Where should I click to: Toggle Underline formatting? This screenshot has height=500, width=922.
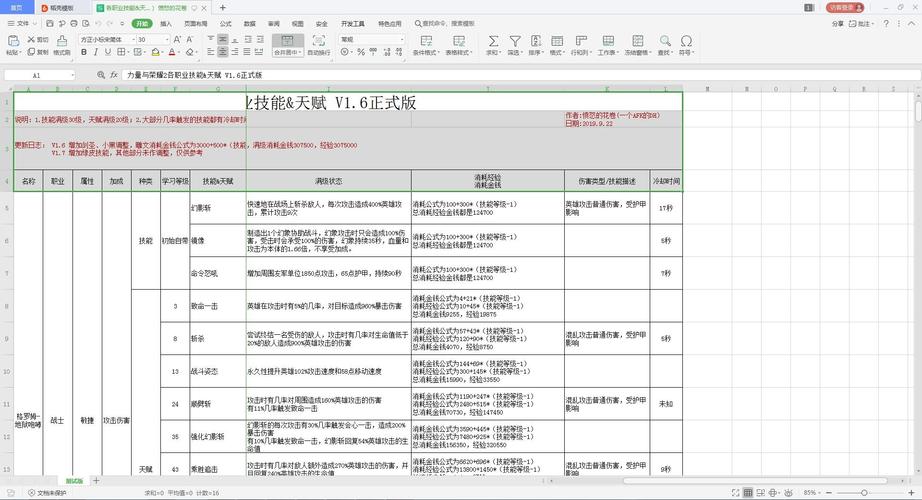[x=108, y=52]
